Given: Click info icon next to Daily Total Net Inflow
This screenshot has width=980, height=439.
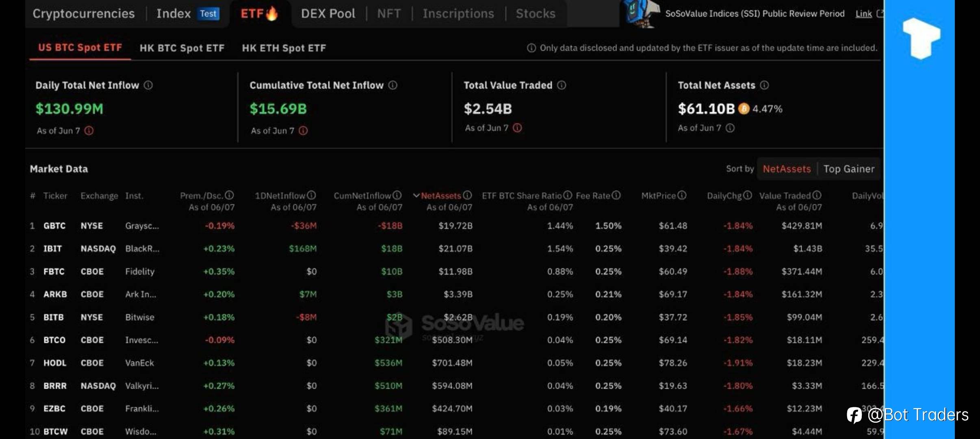Looking at the screenshot, I should (148, 85).
